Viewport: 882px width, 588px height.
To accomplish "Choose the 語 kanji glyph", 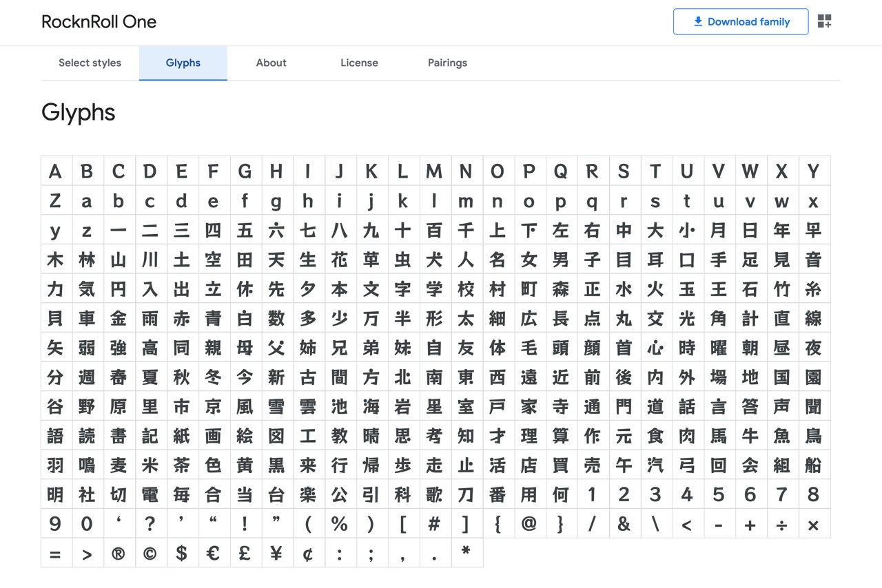I will pyautogui.click(x=55, y=435).
